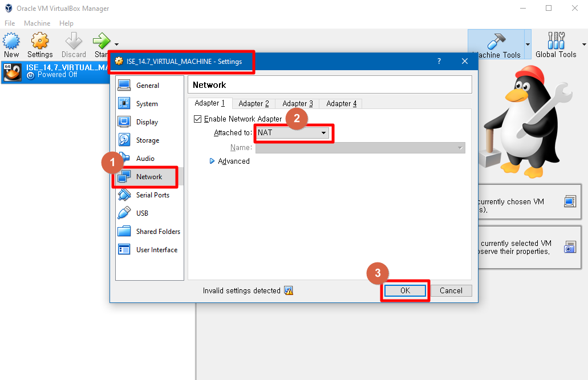Viewport: 588px width, 380px height.
Task: Click the Settings dialog gear title icon
Action: point(119,61)
